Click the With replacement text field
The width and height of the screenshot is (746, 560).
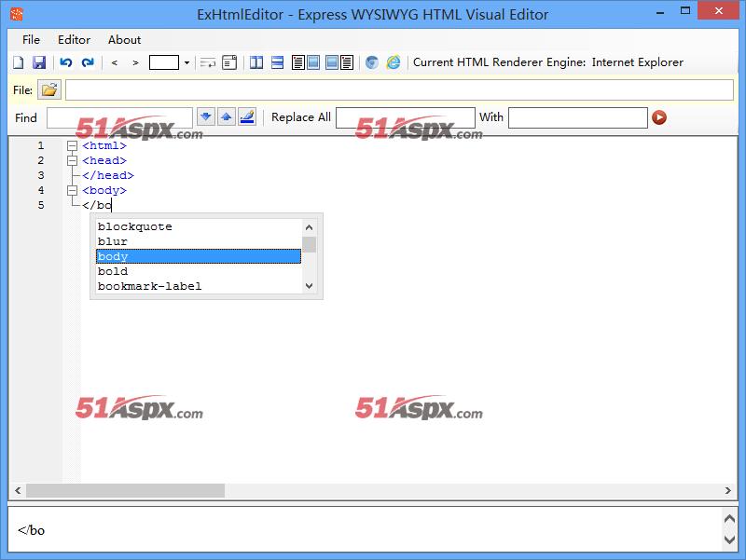[x=577, y=117]
